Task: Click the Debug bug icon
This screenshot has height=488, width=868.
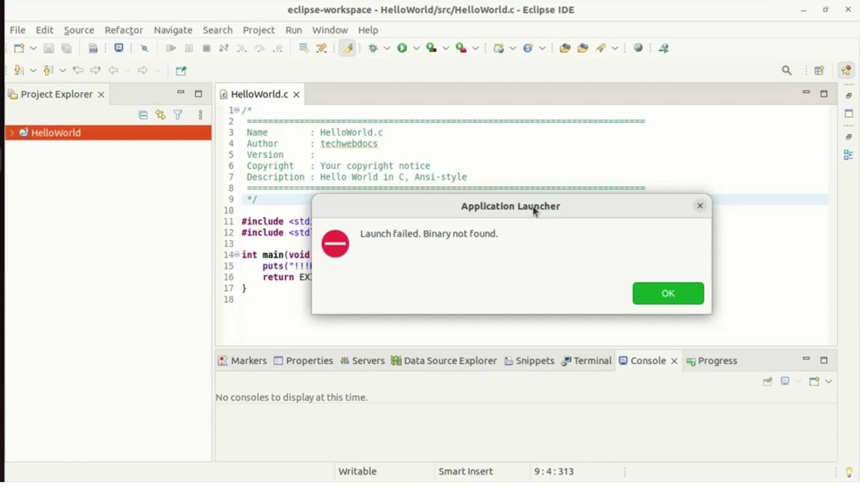Action: click(x=372, y=48)
